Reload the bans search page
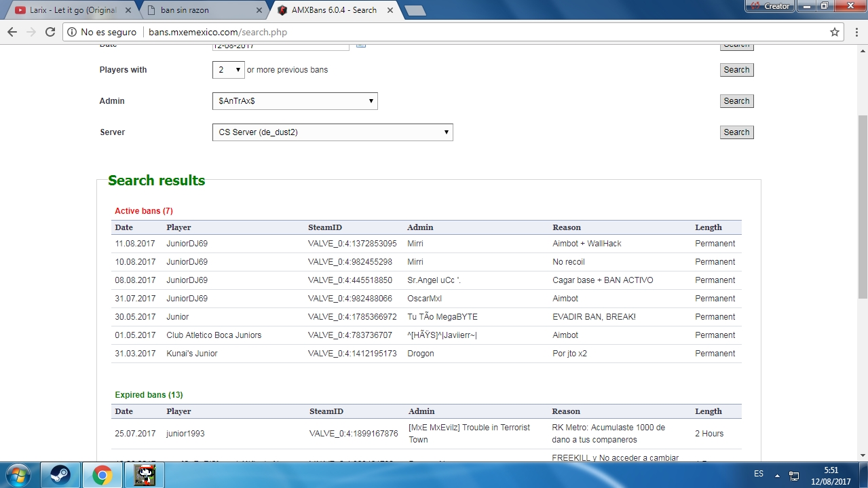 pos(50,32)
